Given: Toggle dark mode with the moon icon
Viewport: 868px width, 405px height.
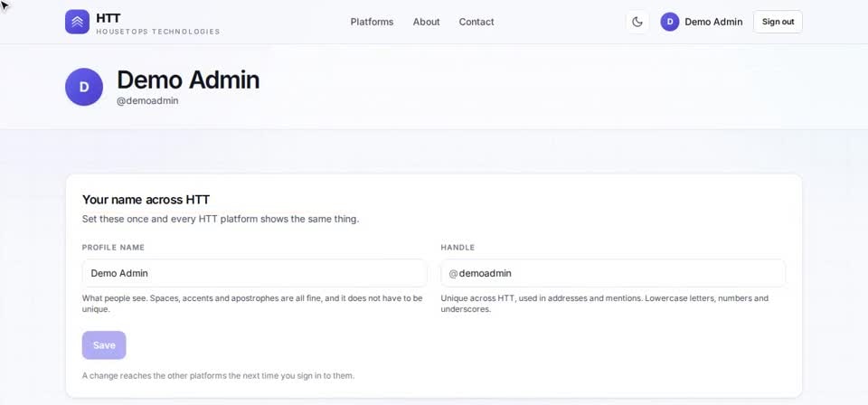Looking at the screenshot, I should (637, 22).
